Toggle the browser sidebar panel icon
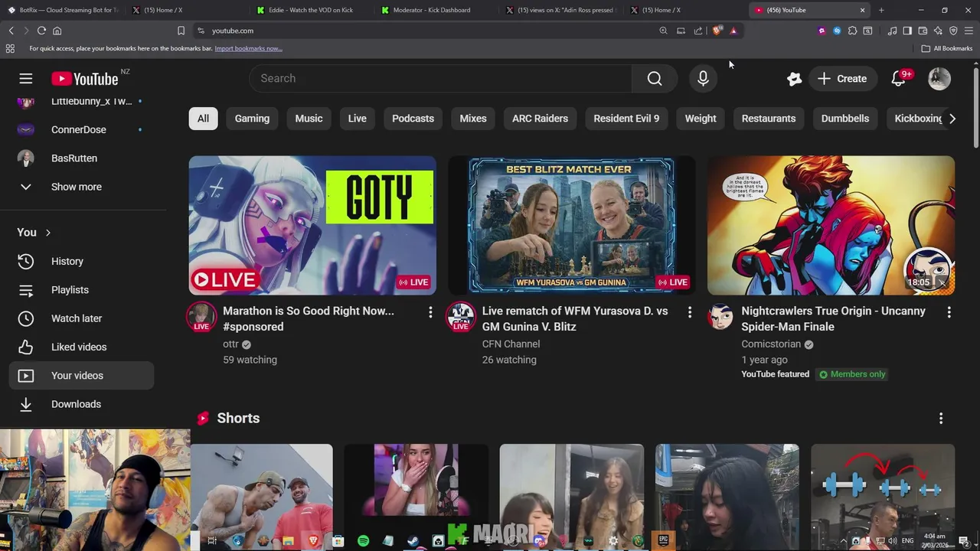The image size is (980, 551). [x=907, y=31]
